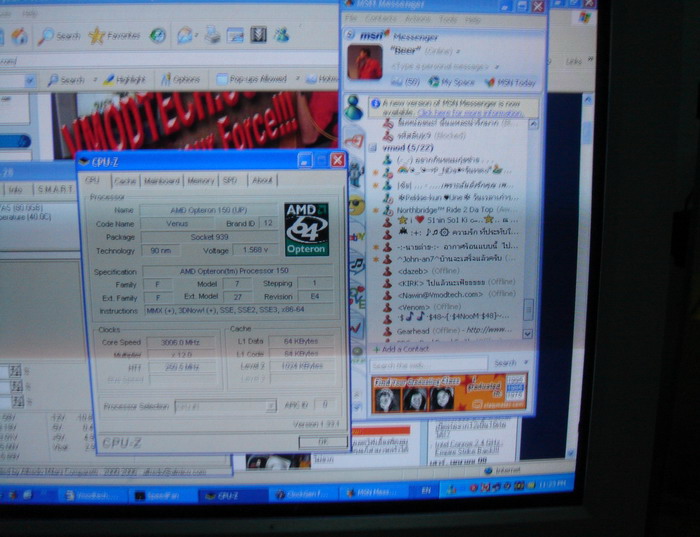The width and height of the screenshot is (700, 537).
Task: Click the black down-arrows icon in browser toolbar
Action: (258, 34)
